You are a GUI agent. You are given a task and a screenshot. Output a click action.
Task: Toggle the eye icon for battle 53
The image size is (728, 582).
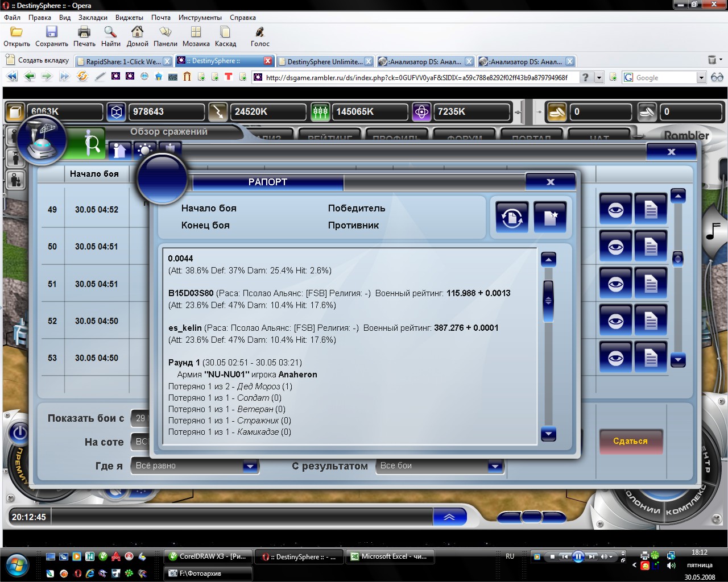pyautogui.click(x=615, y=358)
